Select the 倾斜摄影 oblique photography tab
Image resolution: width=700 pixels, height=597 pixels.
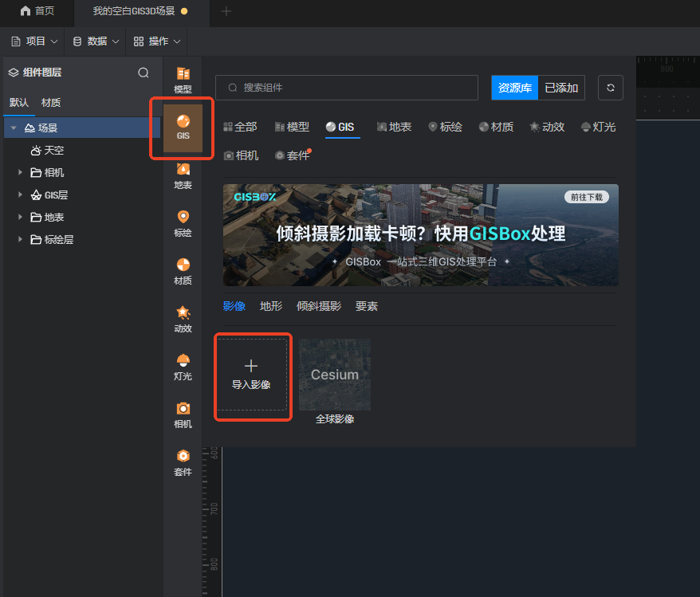click(318, 306)
